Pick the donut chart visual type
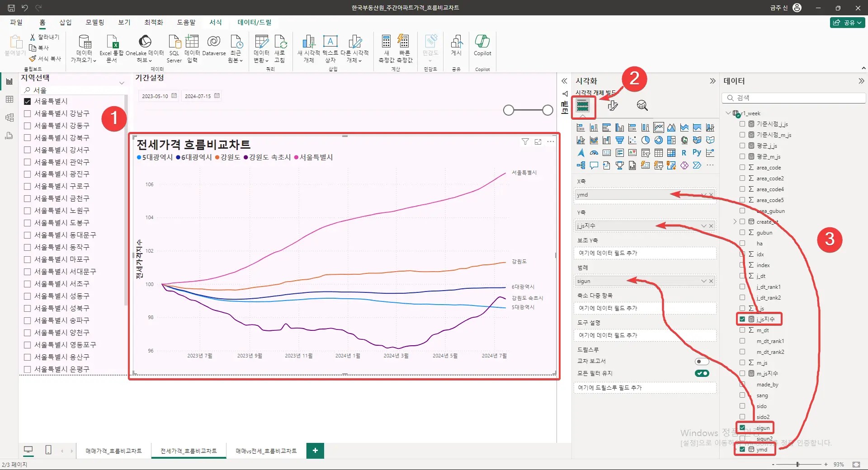Image resolution: width=868 pixels, height=470 pixels. coord(659,140)
